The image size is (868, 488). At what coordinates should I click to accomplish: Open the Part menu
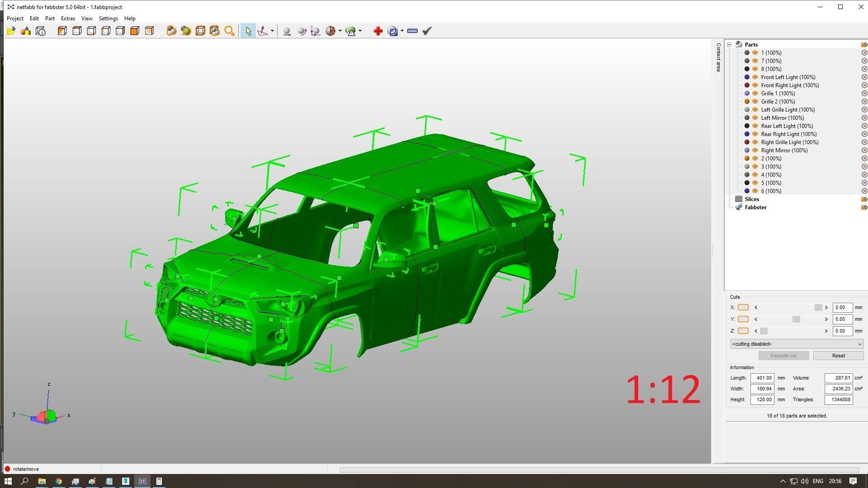[50, 19]
